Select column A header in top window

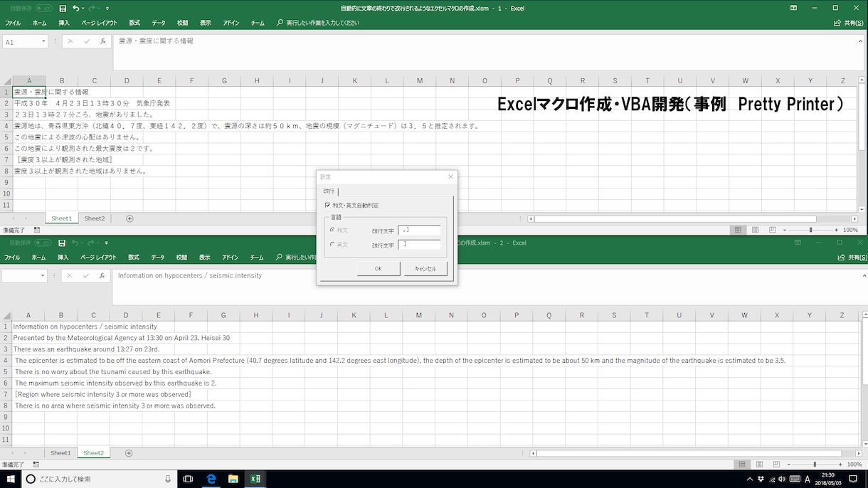point(29,81)
